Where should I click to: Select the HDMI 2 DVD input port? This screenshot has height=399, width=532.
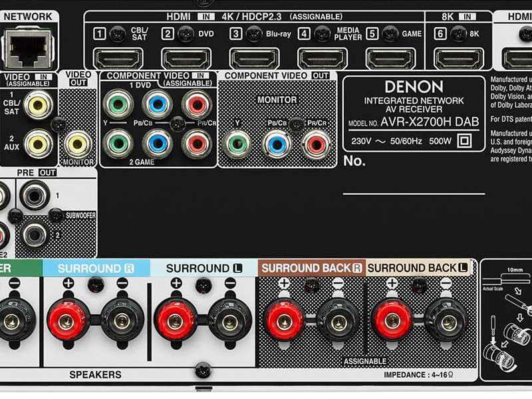(x=186, y=59)
